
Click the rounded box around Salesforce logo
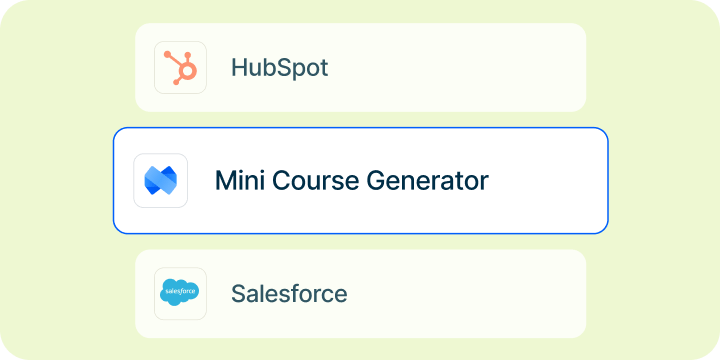click(180, 293)
